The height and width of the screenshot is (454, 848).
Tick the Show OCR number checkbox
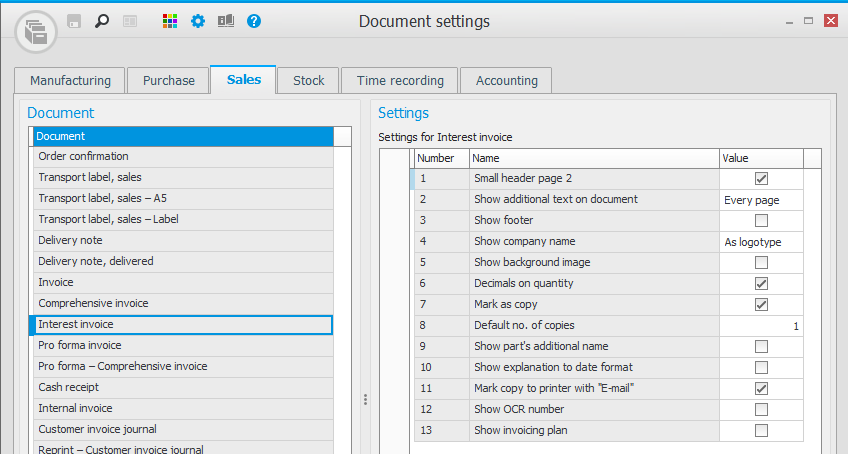[x=761, y=410]
